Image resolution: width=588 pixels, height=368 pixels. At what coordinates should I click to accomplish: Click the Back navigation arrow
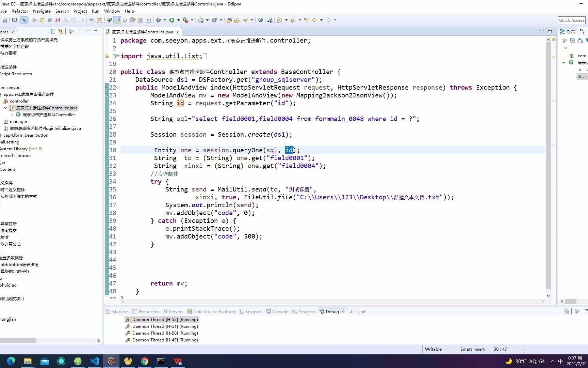315,20
